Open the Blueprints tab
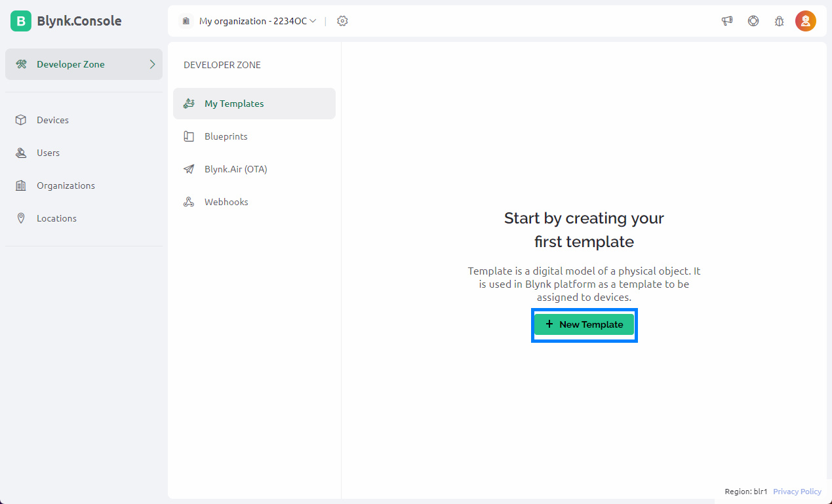The width and height of the screenshot is (832, 504). point(254,136)
